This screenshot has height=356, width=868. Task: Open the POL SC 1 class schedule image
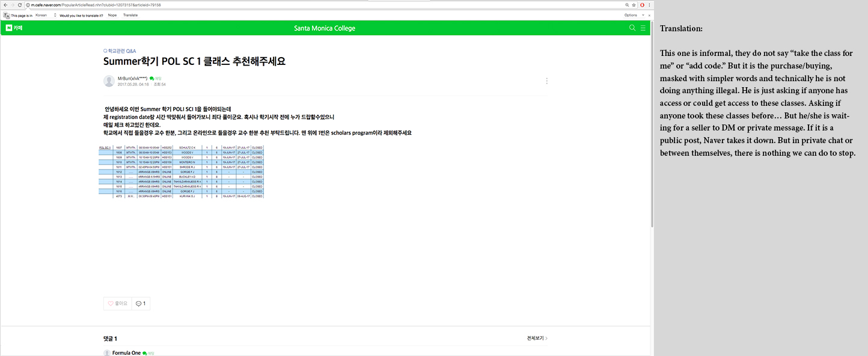click(x=182, y=171)
